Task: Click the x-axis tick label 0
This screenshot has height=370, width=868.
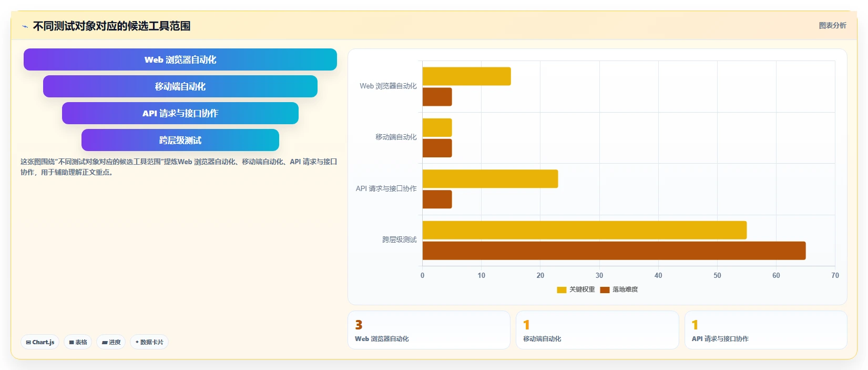Action: pyautogui.click(x=422, y=275)
